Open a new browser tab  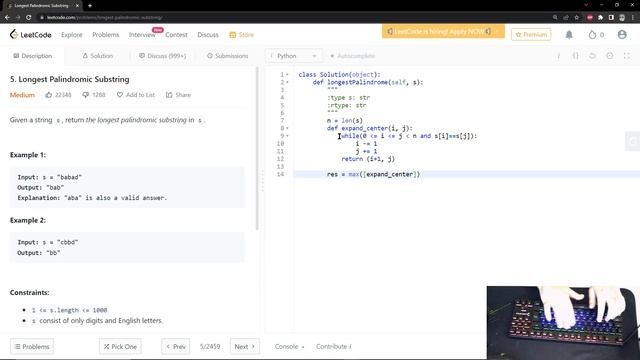click(x=90, y=6)
